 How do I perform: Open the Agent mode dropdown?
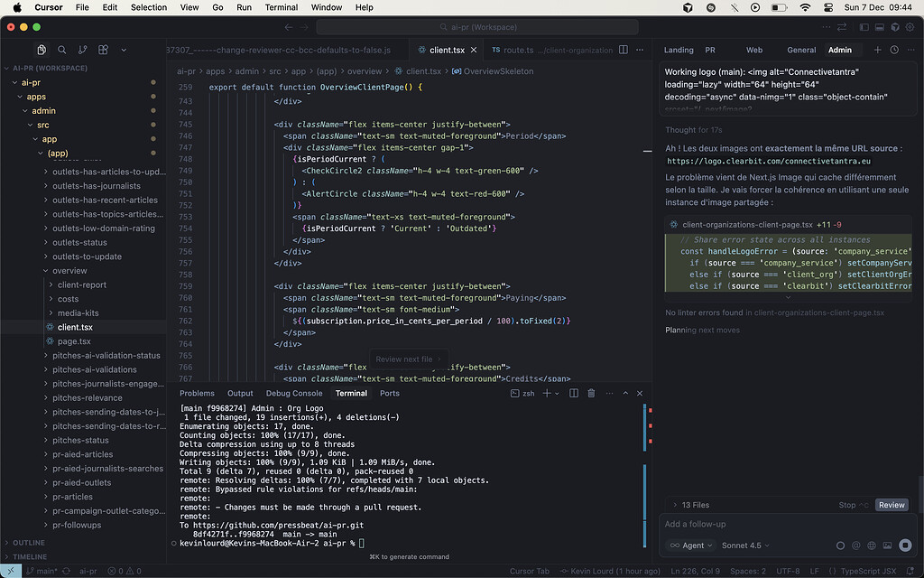tap(690, 545)
